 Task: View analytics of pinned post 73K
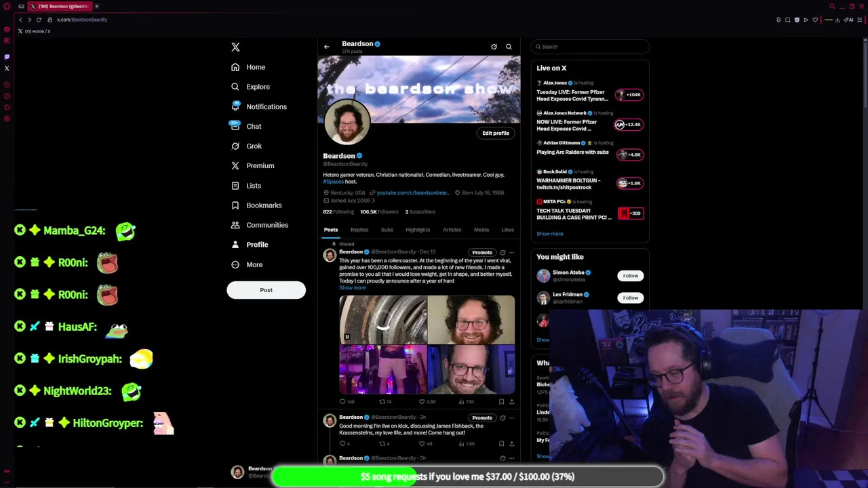click(x=467, y=402)
